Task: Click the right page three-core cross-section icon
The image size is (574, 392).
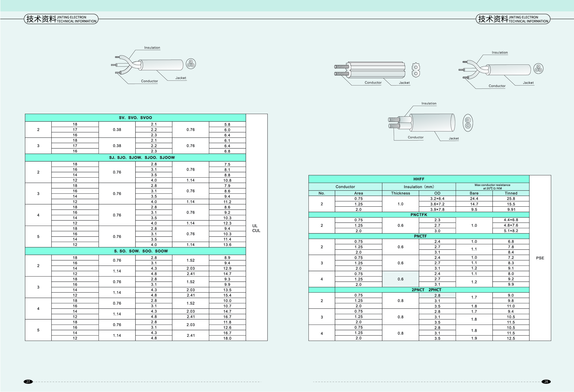Action: (x=538, y=69)
